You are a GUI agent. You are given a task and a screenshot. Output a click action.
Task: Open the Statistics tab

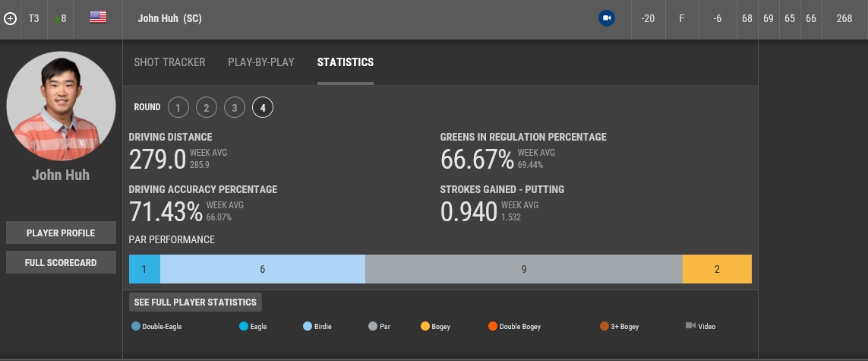coord(345,62)
